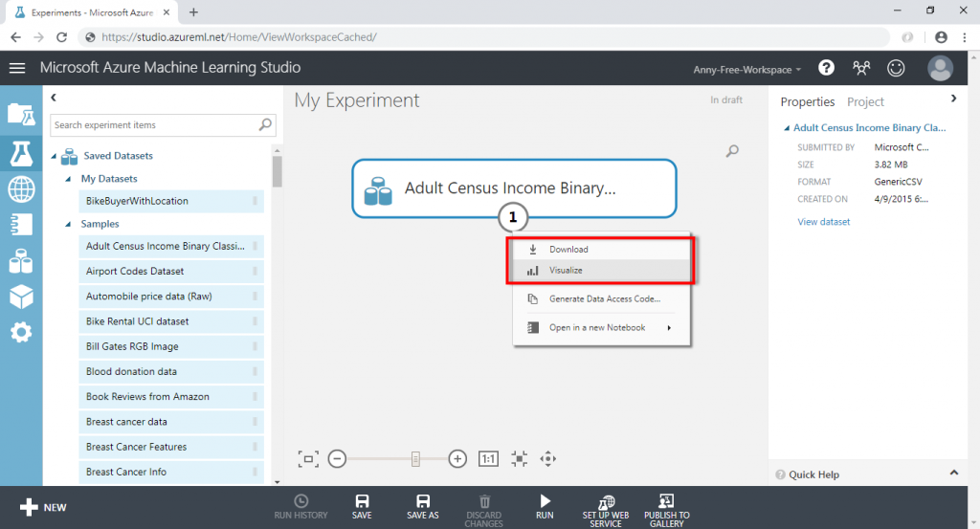This screenshot has height=529, width=980.
Task: Choose Visualize from the context menu
Action: [601, 271]
